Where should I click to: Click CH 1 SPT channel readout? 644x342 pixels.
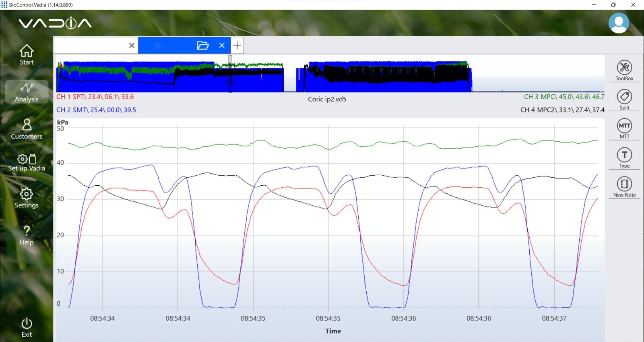[x=95, y=97]
